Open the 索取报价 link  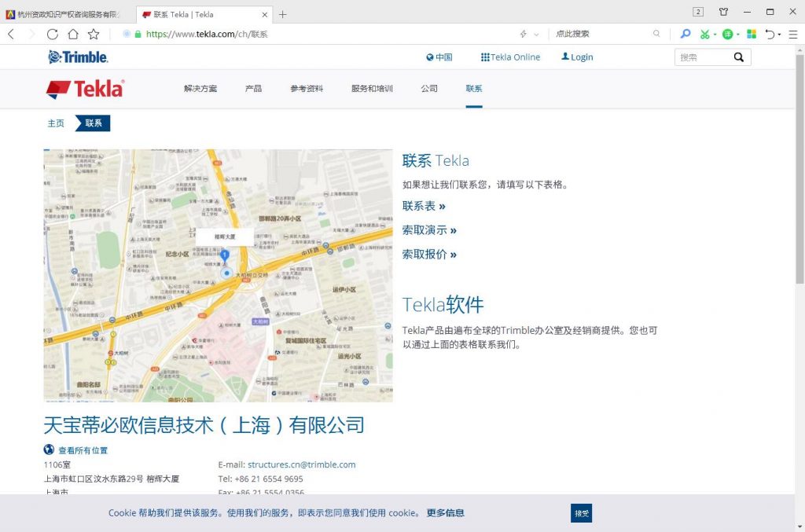point(429,254)
